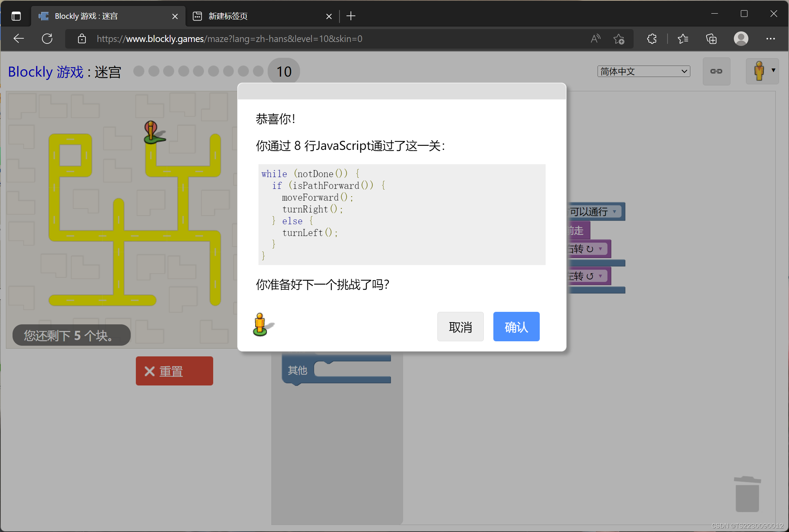Click the browser back arrow
Image resolution: width=789 pixels, height=532 pixels.
[x=18, y=39]
